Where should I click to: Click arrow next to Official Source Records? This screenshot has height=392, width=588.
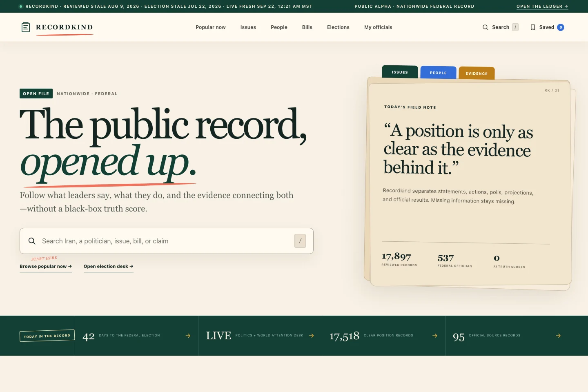(x=558, y=336)
